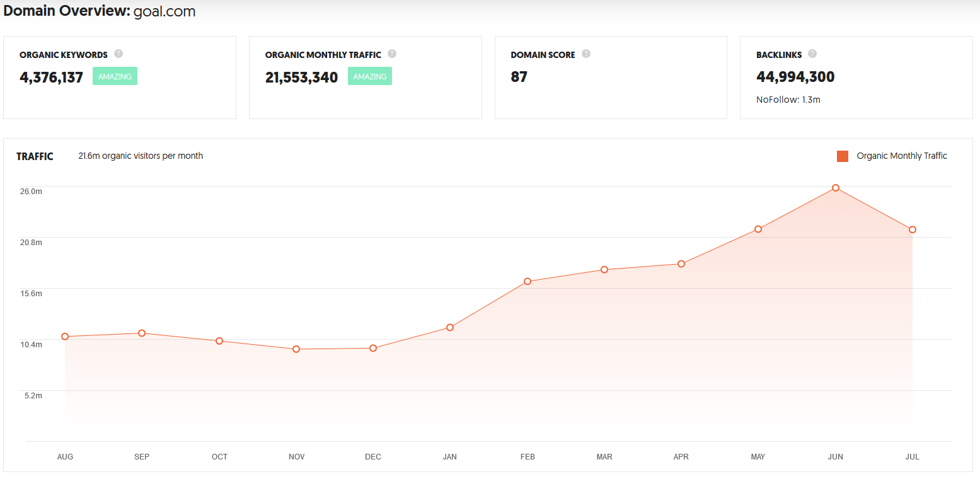Click the monthly traffic value 21,553,340
Screen dimensions: 980x479
pos(301,78)
